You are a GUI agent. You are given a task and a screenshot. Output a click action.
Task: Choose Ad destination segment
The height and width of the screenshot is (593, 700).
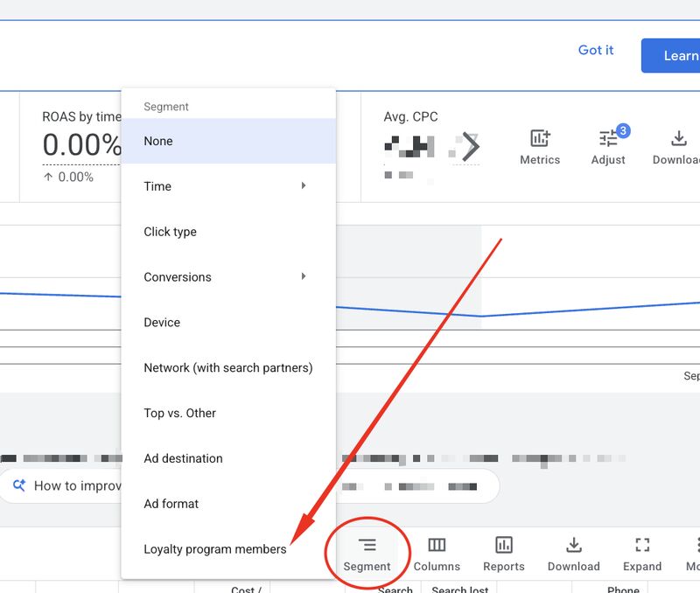coord(228,458)
